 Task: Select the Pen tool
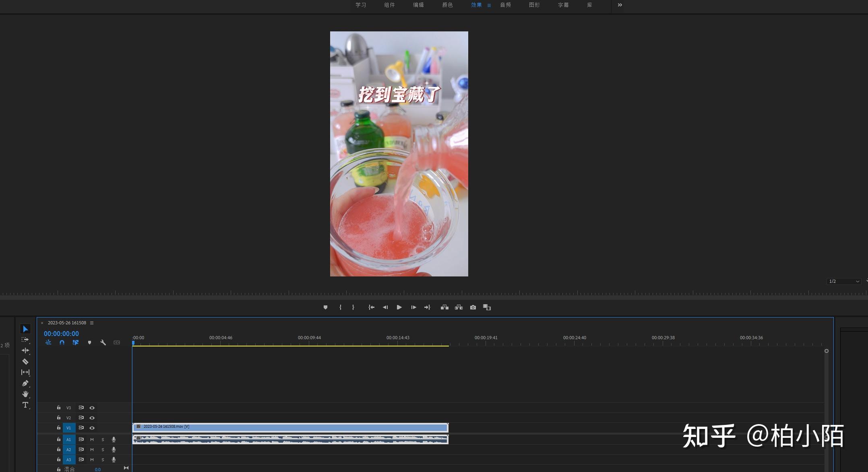pos(25,383)
